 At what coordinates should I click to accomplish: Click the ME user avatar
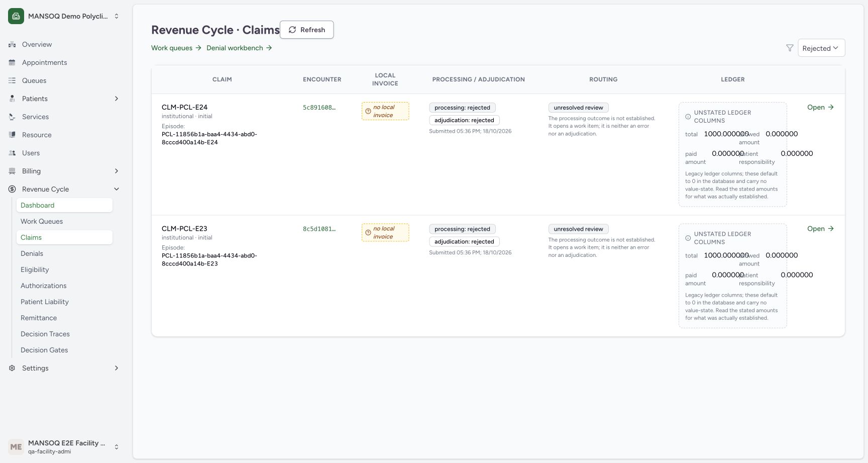16,446
